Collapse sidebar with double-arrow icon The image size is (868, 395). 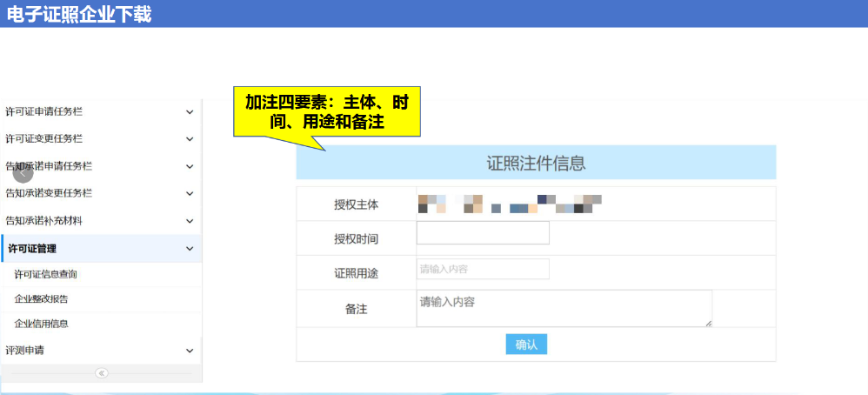(102, 373)
